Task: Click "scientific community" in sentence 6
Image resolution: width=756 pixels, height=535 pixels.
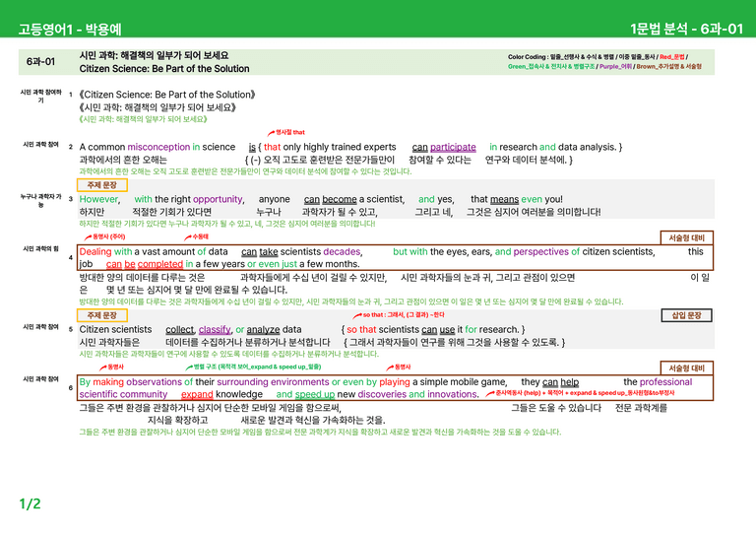Action: coord(123,394)
